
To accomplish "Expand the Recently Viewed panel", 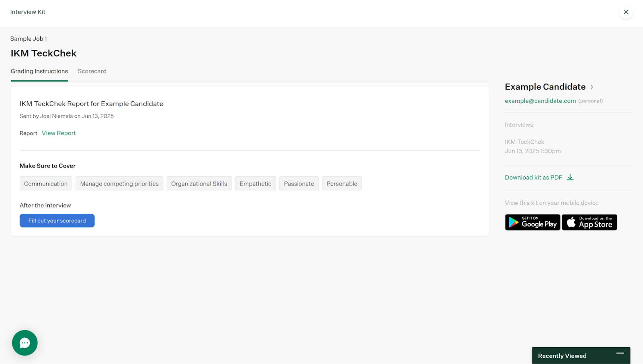I will tap(581, 356).
